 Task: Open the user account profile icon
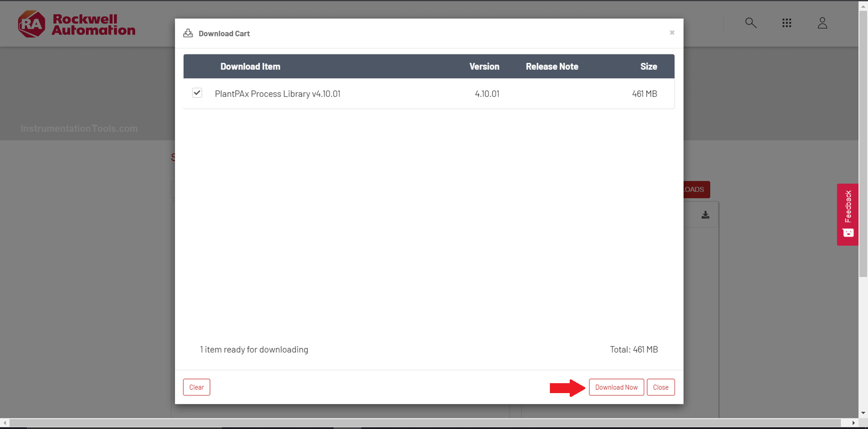pyautogui.click(x=822, y=23)
